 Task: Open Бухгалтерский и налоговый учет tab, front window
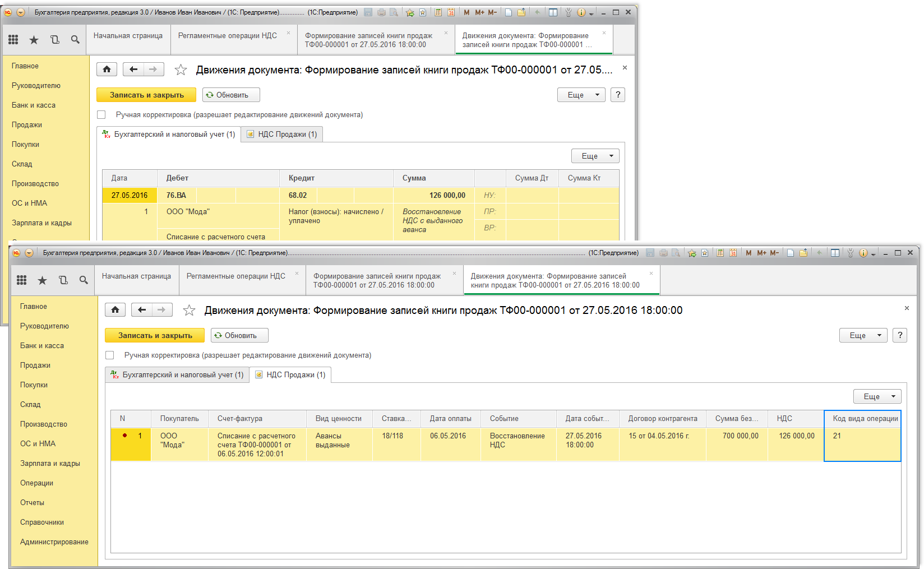tap(178, 374)
